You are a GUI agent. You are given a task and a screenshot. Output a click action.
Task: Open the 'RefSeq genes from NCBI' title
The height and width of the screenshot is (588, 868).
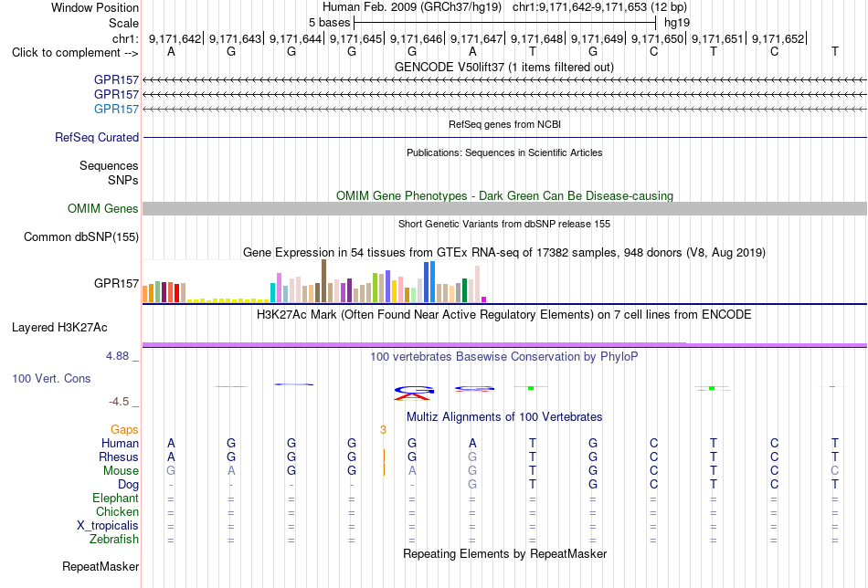click(504, 124)
